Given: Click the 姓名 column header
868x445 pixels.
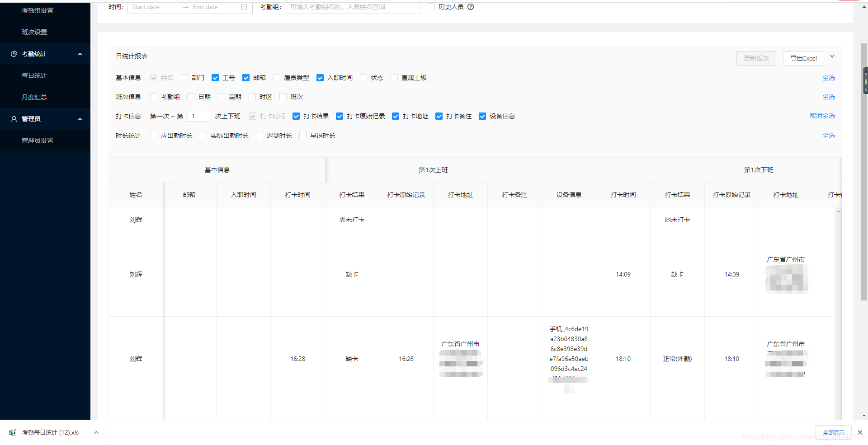Looking at the screenshot, I should [136, 195].
